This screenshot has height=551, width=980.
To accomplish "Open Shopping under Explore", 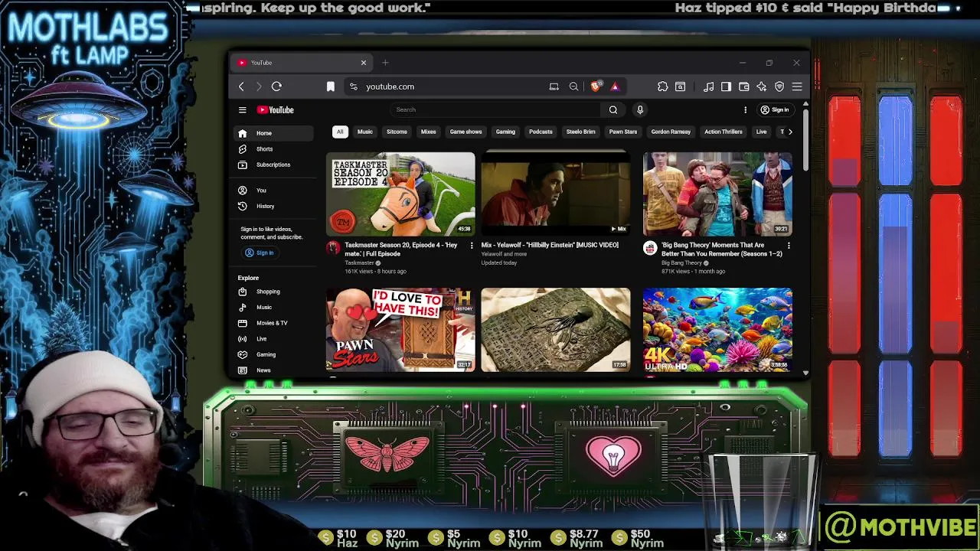I will [273, 292].
